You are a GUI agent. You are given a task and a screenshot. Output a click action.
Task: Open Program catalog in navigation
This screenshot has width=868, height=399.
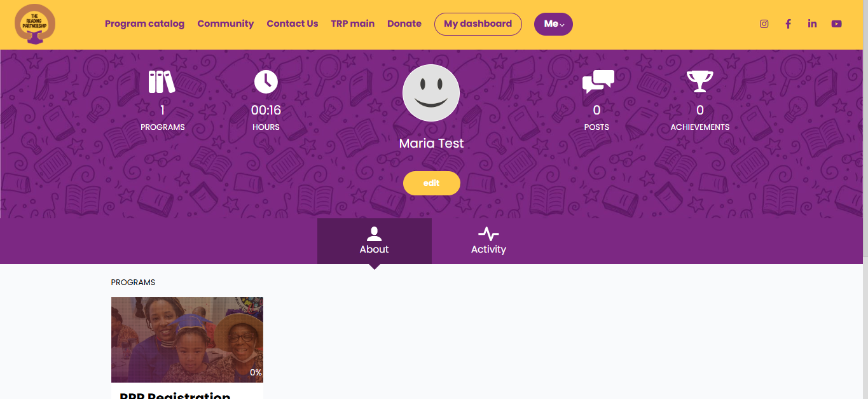coord(144,24)
